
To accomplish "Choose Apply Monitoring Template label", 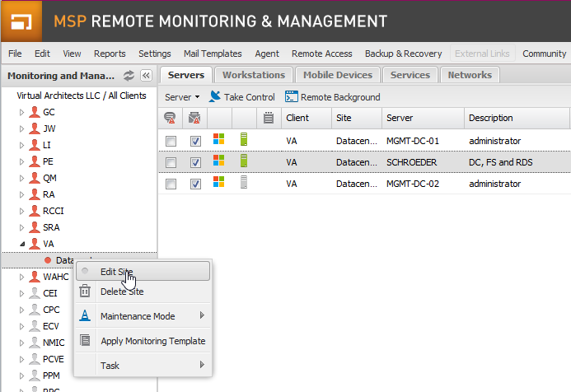I will coord(153,341).
